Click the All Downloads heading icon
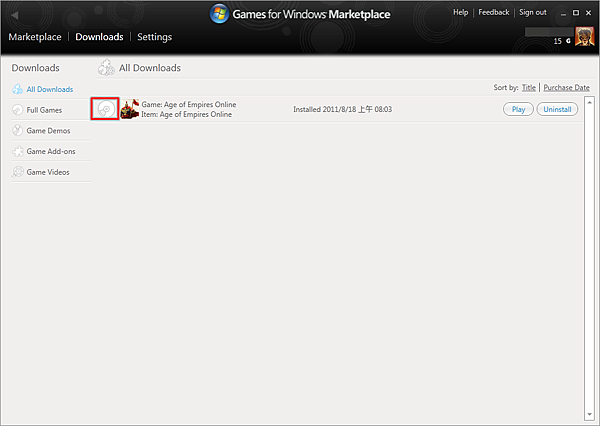Screen dimensions: 600x426 click(106, 68)
